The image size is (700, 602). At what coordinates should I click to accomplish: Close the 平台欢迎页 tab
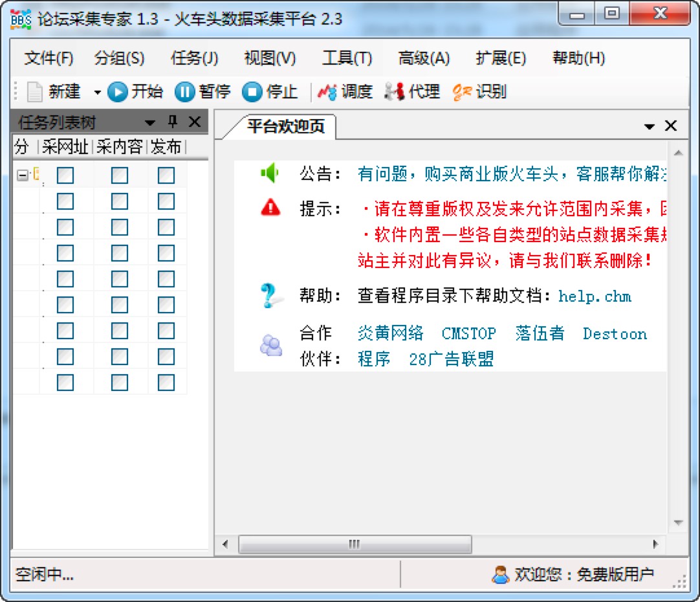(x=670, y=126)
